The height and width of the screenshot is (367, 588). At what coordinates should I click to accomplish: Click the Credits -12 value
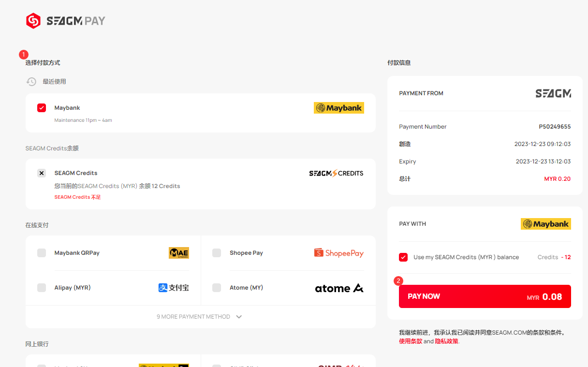(x=554, y=257)
